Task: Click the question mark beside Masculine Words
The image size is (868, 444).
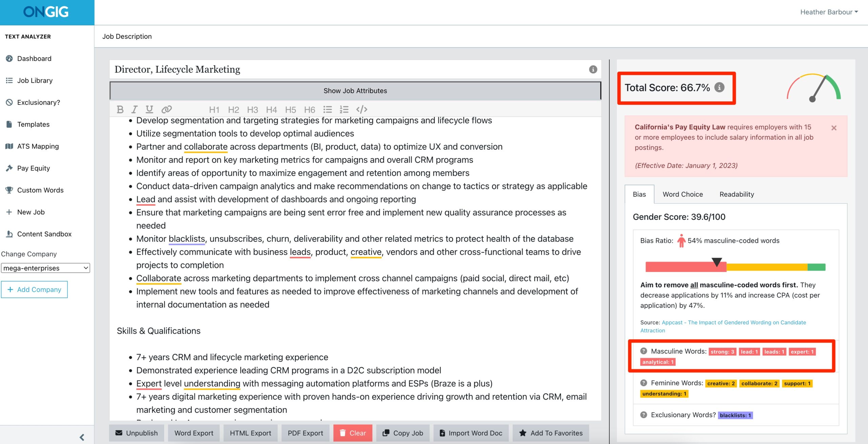Action: 644,351
